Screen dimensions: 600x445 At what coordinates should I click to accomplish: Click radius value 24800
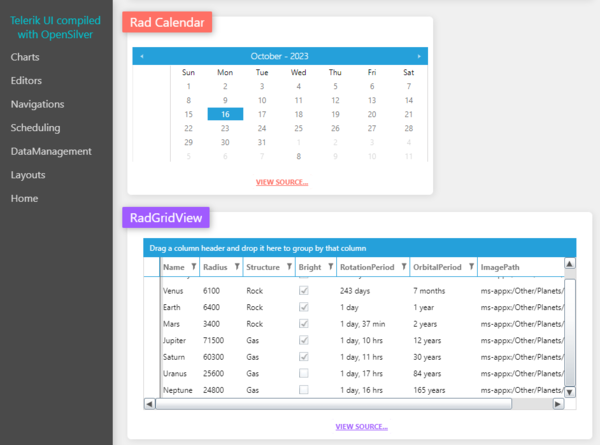[214, 390]
